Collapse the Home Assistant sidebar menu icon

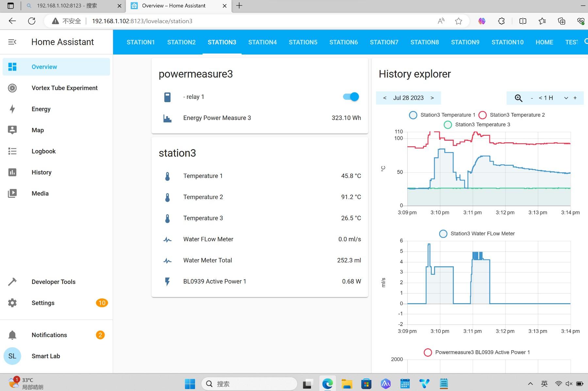click(x=12, y=42)
